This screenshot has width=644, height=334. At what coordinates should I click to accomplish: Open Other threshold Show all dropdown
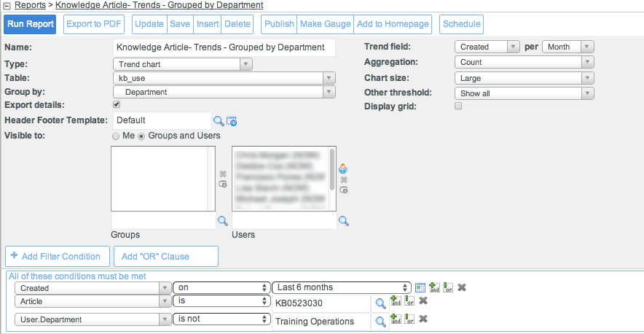tap(525, 93)
